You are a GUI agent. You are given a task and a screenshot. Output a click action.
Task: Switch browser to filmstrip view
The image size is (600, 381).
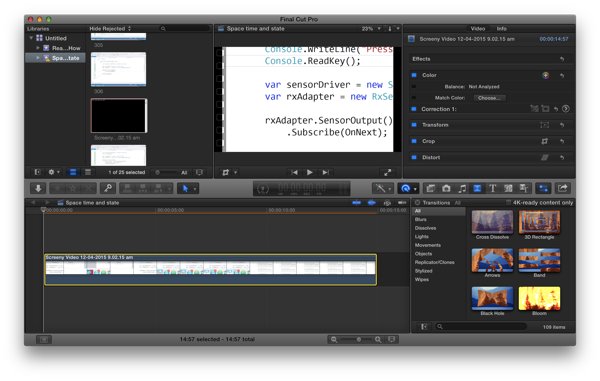pyautogui.click(x=73, y=173)
